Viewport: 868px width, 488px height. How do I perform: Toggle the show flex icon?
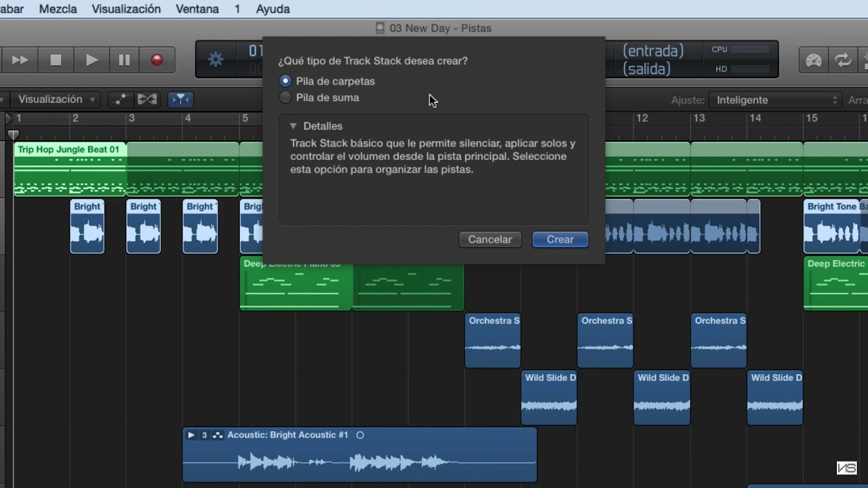pos(147,100)
